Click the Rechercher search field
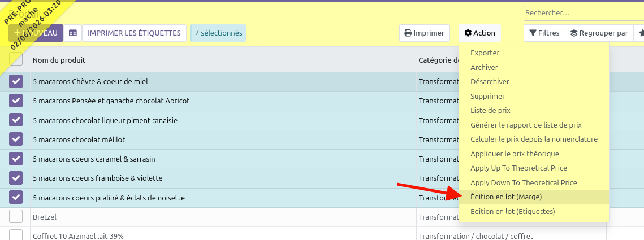Screen dimensions: 644x240 [584, 13]
